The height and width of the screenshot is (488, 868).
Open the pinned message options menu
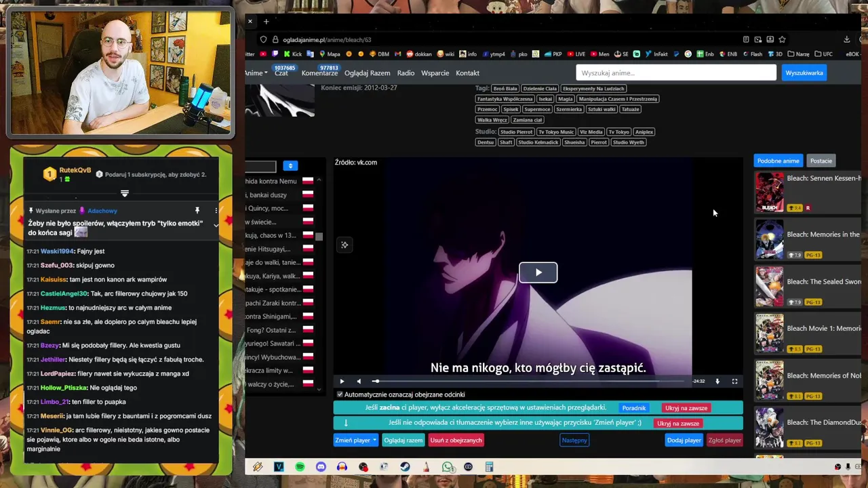pyautogui.click(x=216, y=211)
